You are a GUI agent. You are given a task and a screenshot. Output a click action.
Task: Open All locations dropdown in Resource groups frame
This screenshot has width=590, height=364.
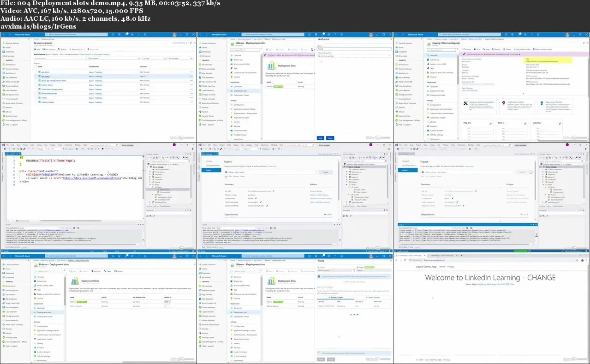pyautogui.click(x=114, y=59)
